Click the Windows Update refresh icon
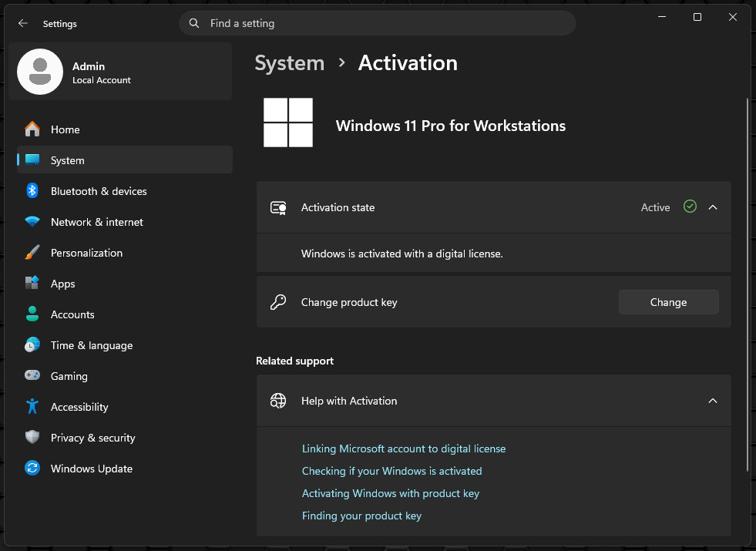This screenshot has width=756, height=551. [32, 468]
